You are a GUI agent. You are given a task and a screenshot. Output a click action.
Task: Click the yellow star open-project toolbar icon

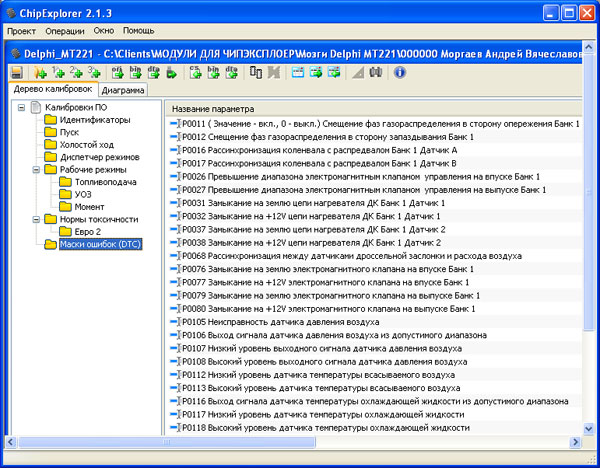(x=41, y=73)
